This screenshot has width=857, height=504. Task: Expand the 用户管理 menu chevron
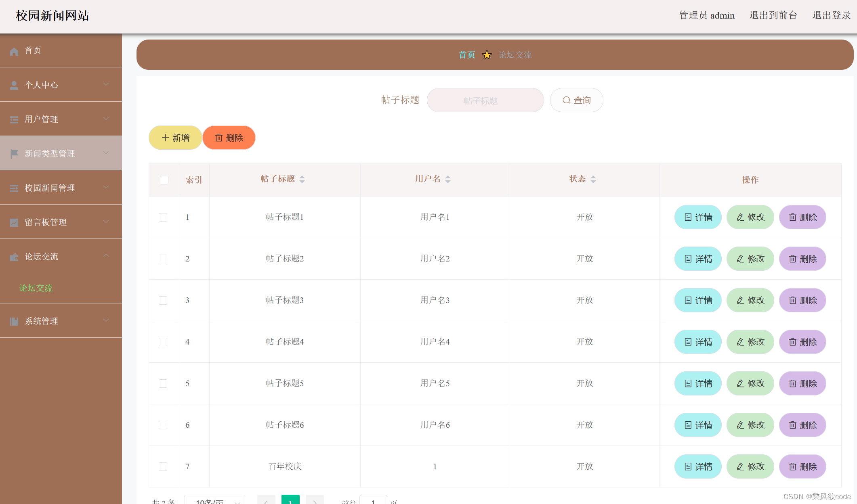point(106,119)
